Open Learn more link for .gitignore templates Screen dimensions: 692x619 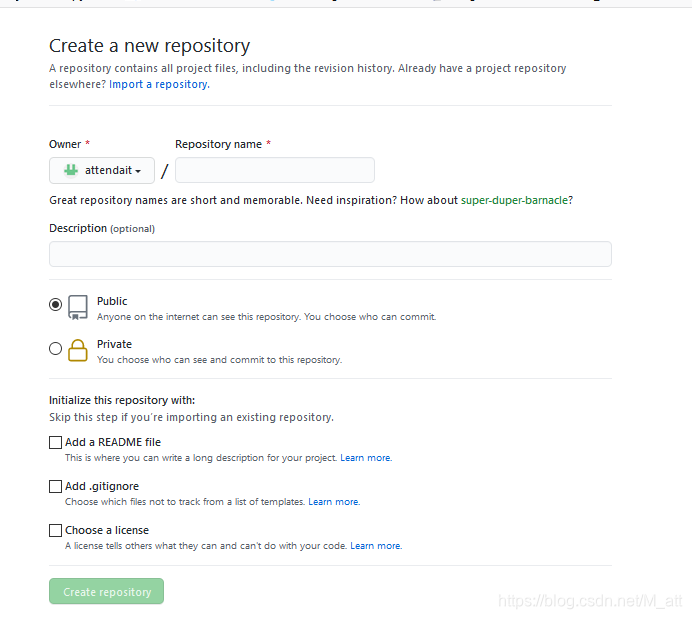click(x=334, y=502)
